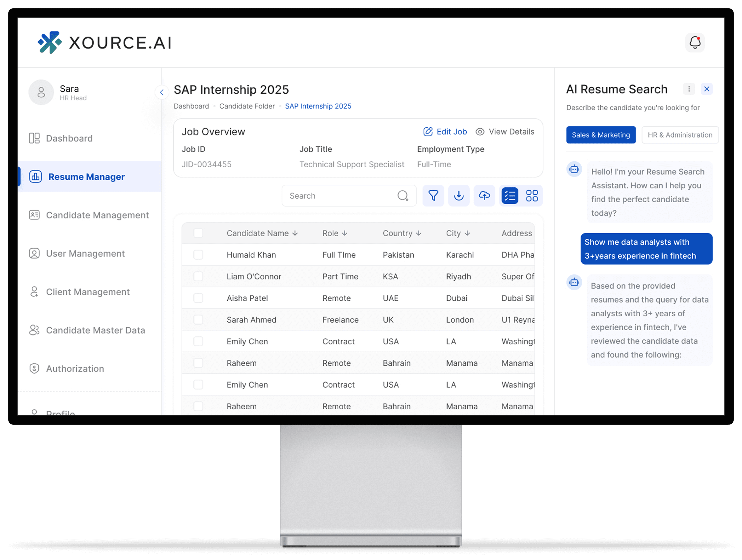Click the role cell Part Time
The height and width of the screenshot is (560, 742).
click(340, 276)
